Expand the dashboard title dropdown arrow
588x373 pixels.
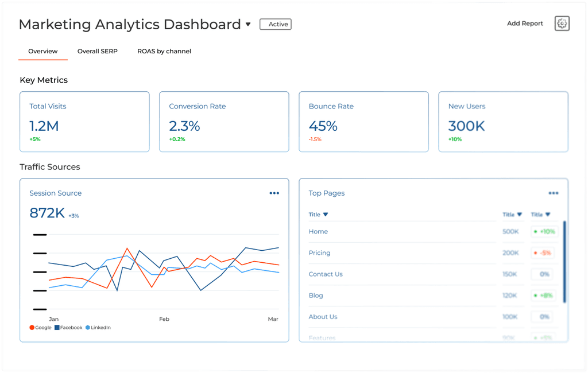tap(248, 25)
